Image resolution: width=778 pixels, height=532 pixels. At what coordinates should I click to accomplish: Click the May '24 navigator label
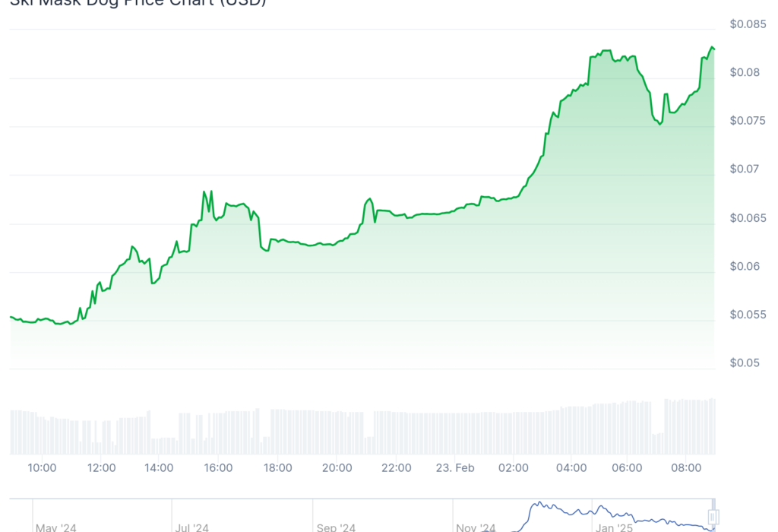[x=56, y=527]
